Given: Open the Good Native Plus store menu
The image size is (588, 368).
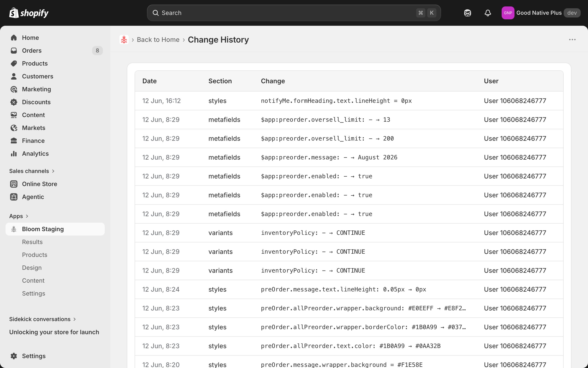Looking at the screenshot, I should click(541, 13).
